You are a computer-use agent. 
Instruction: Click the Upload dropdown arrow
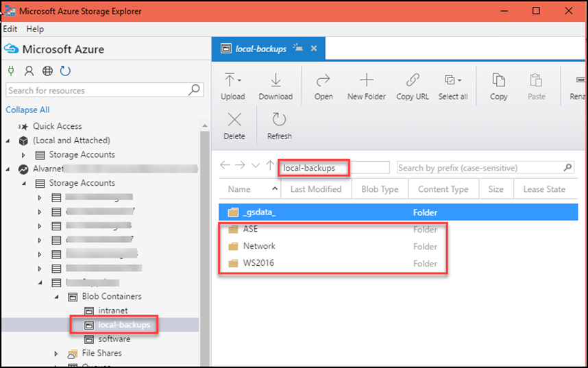tap(240, 80)
